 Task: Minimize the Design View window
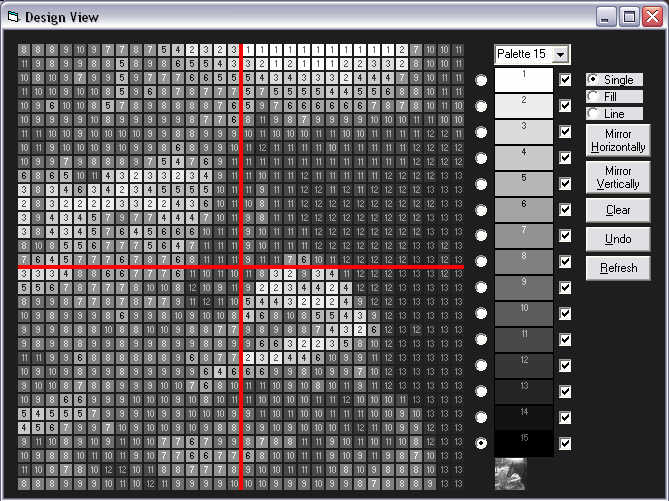tap(606, 17)
